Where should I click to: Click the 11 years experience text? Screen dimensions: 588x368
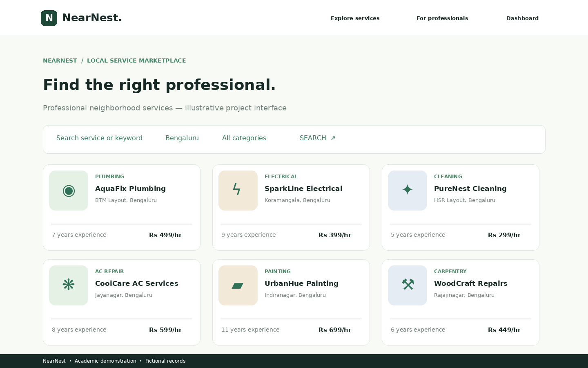pos(250,330)
